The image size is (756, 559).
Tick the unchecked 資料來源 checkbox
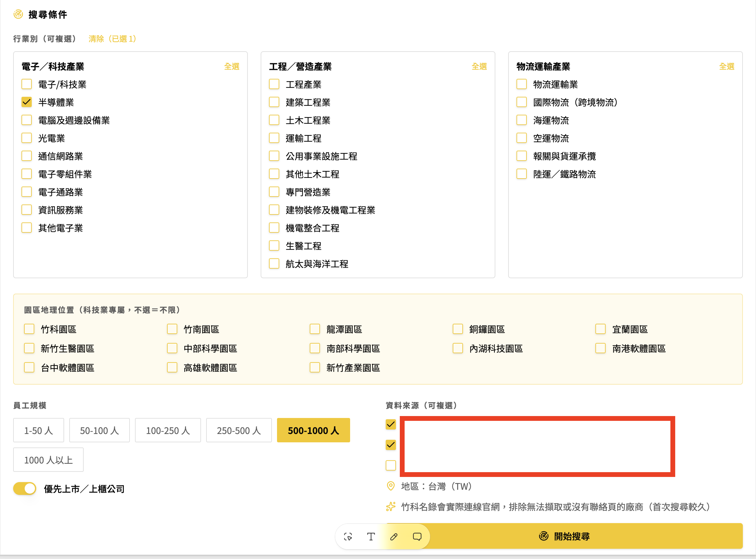coord(391,465)
